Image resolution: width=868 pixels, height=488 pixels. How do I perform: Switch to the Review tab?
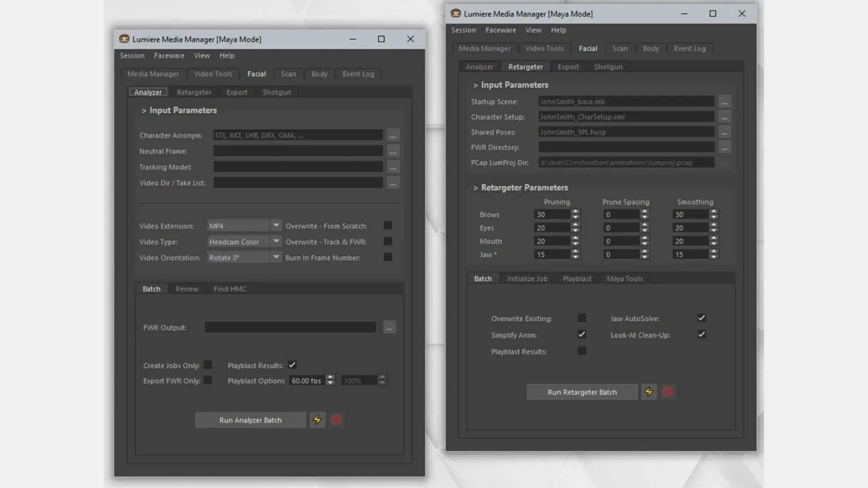coord(187,289)
